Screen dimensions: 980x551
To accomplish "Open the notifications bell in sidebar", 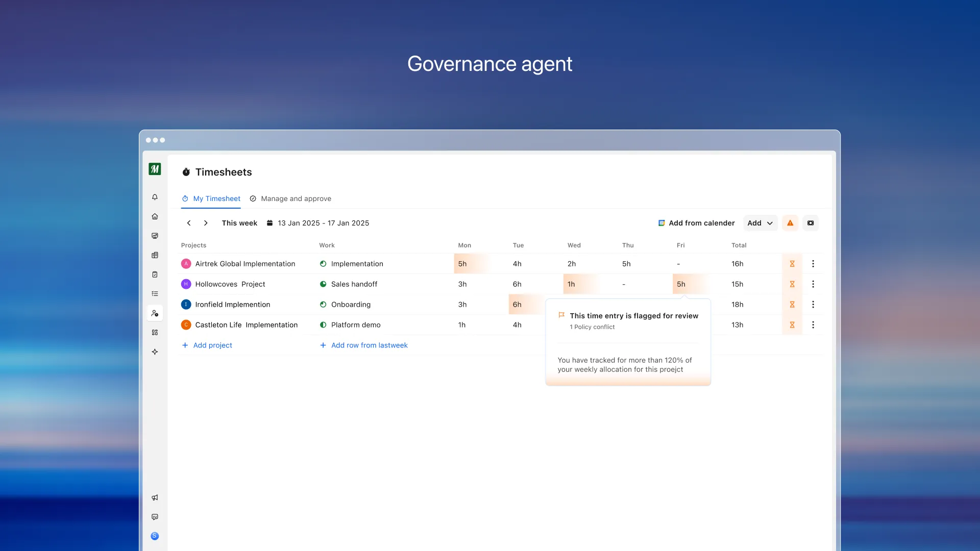I will pos(155,197).
